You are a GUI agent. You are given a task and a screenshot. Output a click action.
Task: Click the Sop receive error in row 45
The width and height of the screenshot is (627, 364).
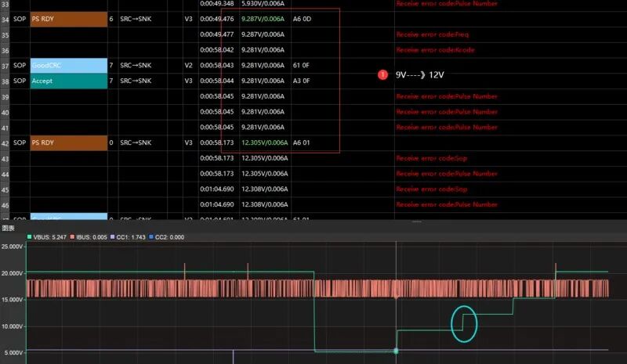[432, 189]
